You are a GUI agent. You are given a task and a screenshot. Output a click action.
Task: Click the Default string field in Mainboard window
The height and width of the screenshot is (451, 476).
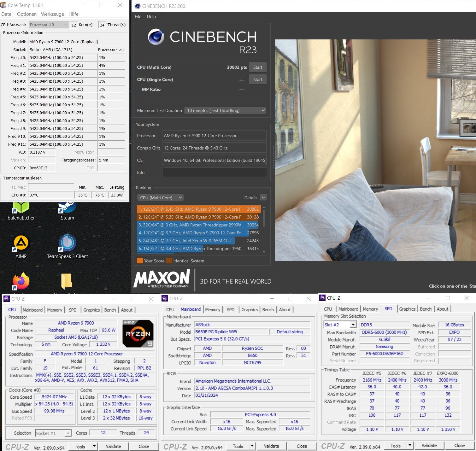[290, 332]
